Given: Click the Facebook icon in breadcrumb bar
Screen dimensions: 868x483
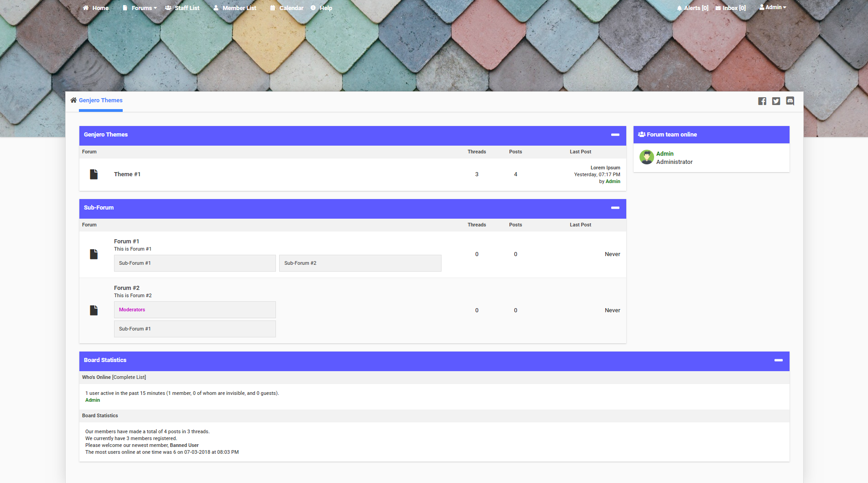Looking at the screenshot, I should 762,101.
